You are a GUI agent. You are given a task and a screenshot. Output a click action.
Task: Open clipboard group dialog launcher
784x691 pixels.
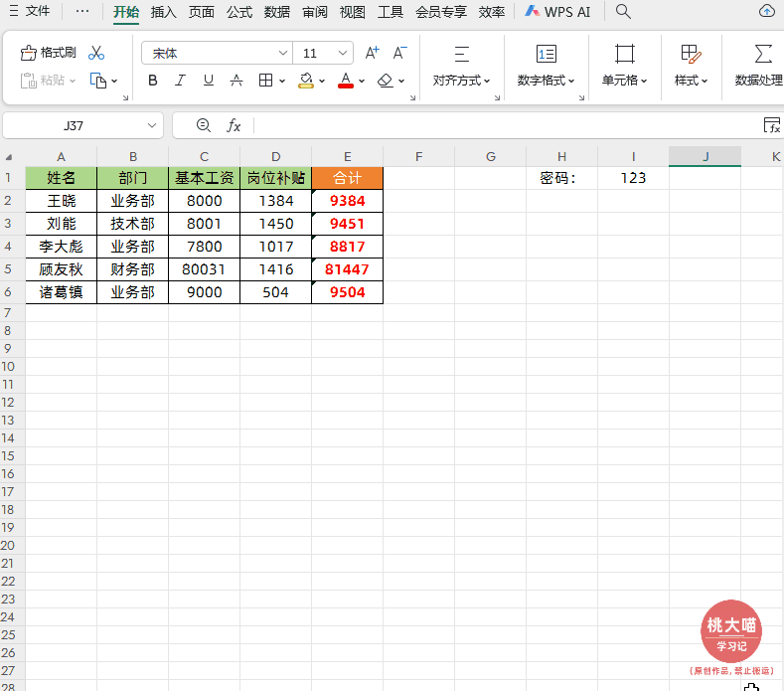[x=125, y=97]
